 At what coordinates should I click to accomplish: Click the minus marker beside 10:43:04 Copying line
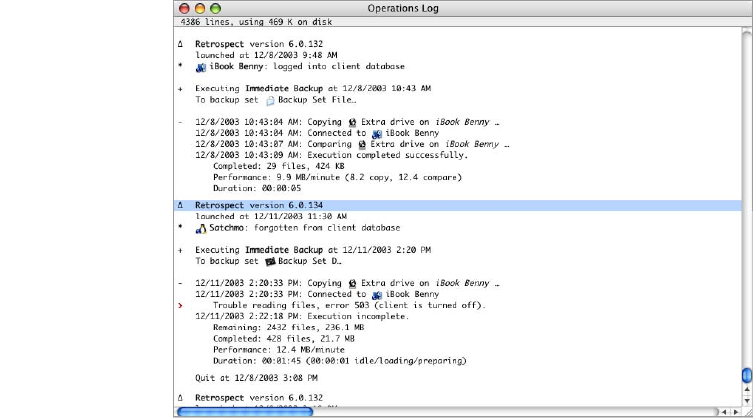(181, 123)
